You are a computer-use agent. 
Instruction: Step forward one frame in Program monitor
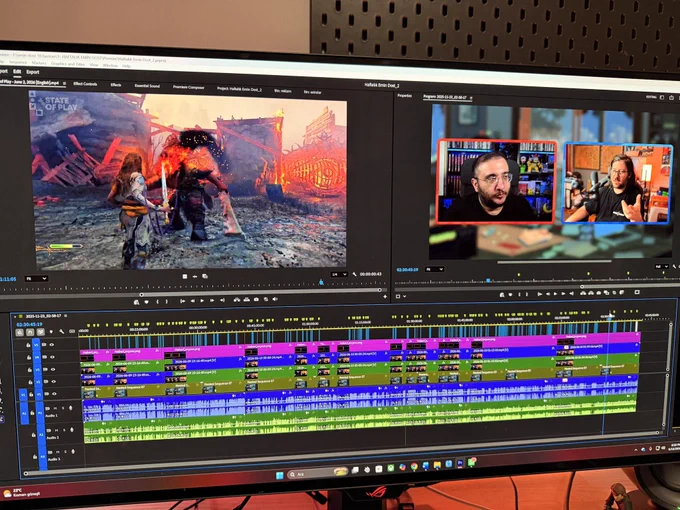pyautogui.click(x=563, y=294)
